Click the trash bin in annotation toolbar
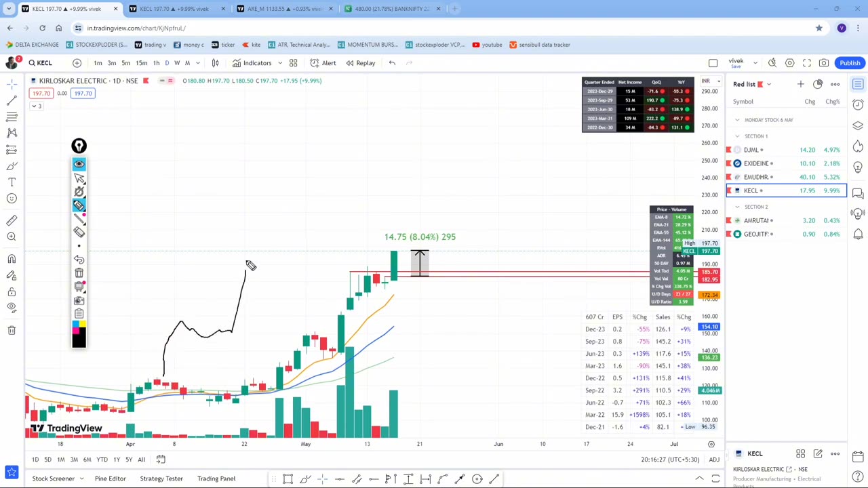This screenshot has width=868, height=488. coord(79,273)
